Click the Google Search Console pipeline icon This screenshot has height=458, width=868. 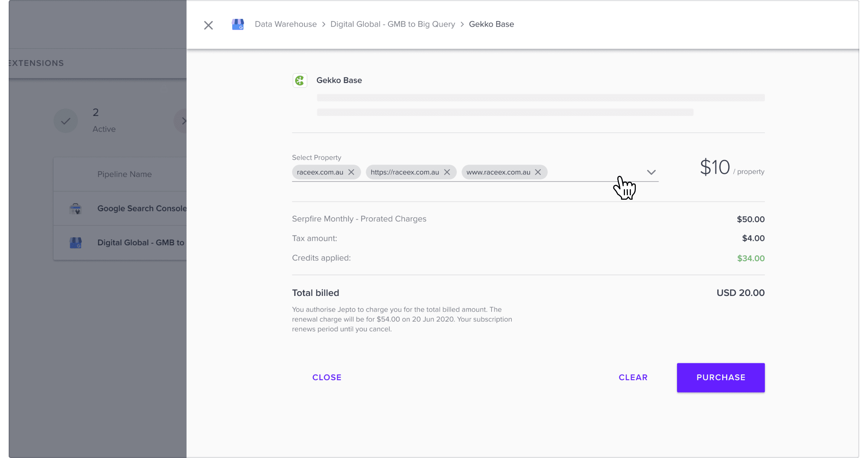pyautogui.click(x=75, y=209)
